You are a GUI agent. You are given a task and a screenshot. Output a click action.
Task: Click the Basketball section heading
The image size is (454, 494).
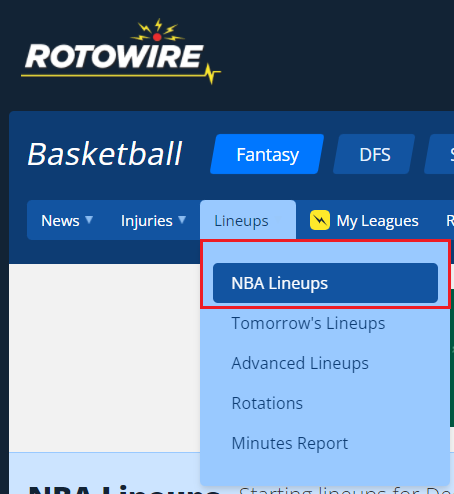tap(105, 154)
